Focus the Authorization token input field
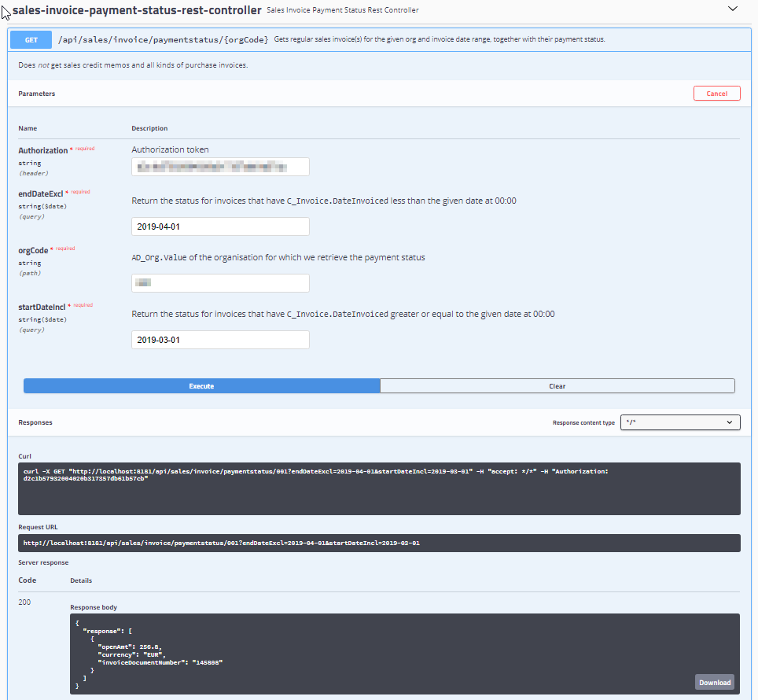 coord(220,167)
